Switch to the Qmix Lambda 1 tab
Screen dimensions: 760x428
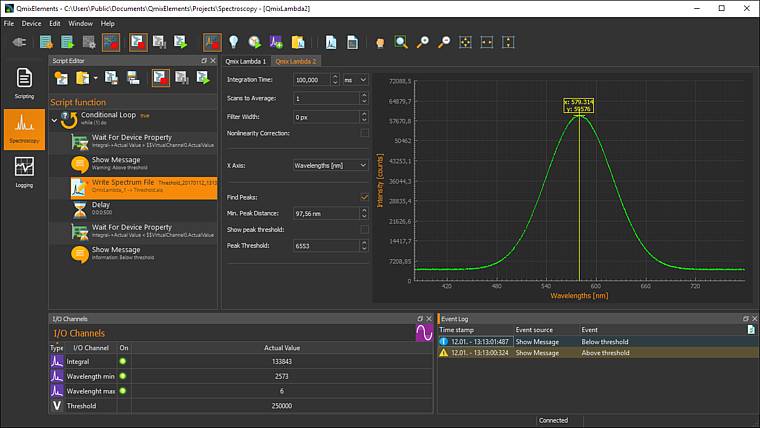[246, 61]
